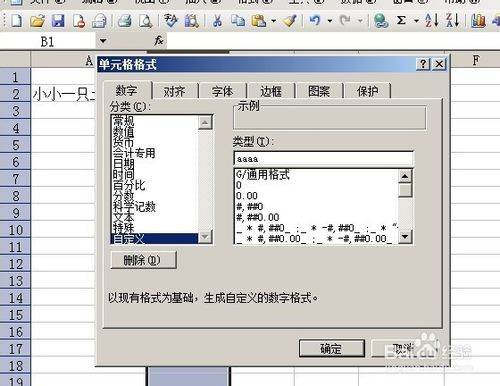Expand the Undo history dropdown arrow
The height and width of the screenshot is (386, 500).
[330, 21]
